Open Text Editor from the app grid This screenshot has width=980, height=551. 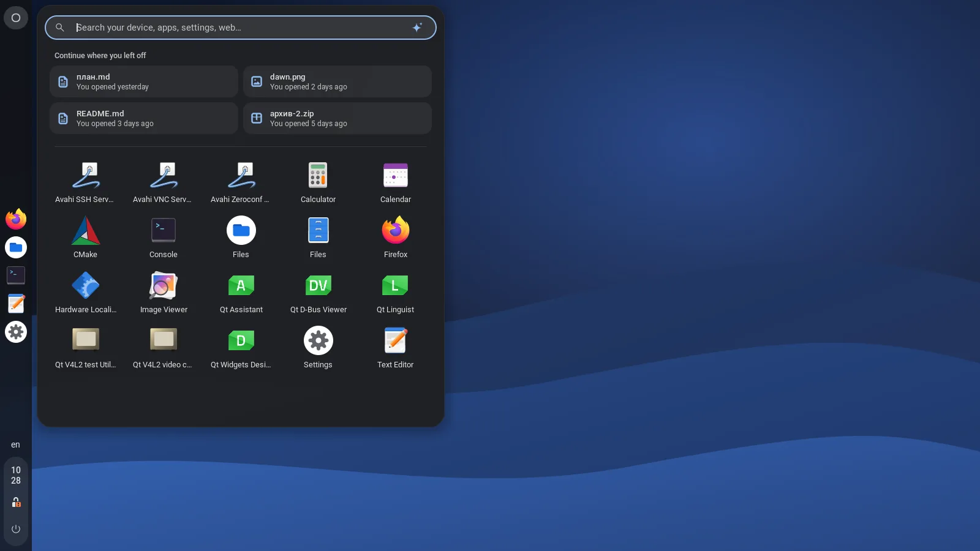coord(396,348)
